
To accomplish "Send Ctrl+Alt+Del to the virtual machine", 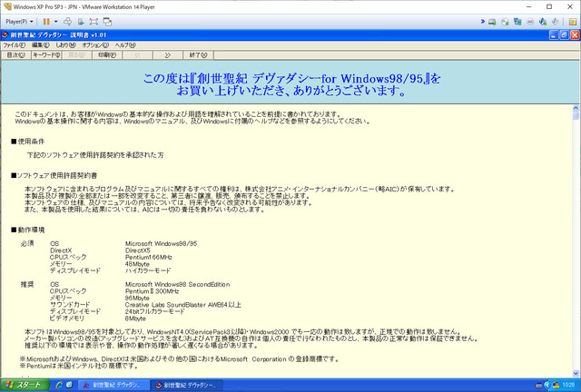I will coord(67,22).
